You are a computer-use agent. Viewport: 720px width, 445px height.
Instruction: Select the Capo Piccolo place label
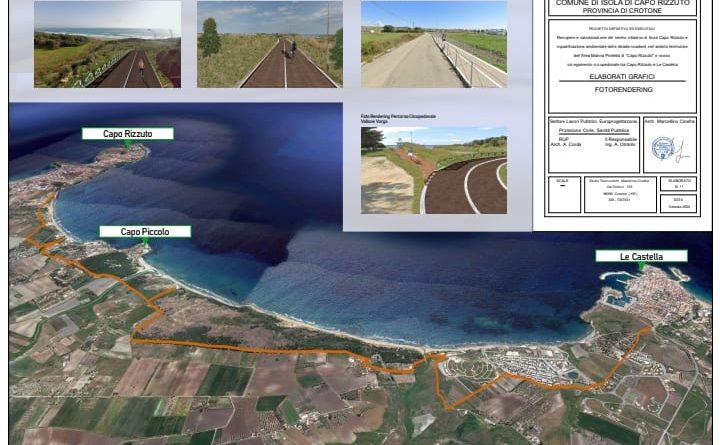tap(144, 232)
